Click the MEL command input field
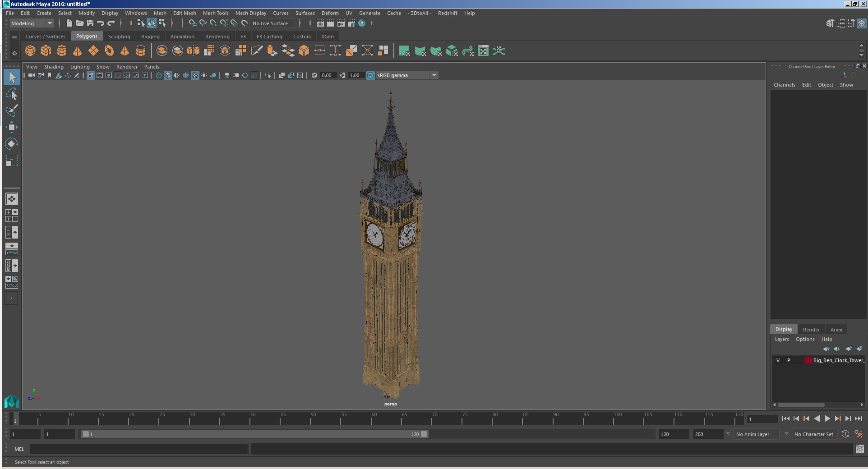Viewport: 868px width, 469px height. pos(139,449)
